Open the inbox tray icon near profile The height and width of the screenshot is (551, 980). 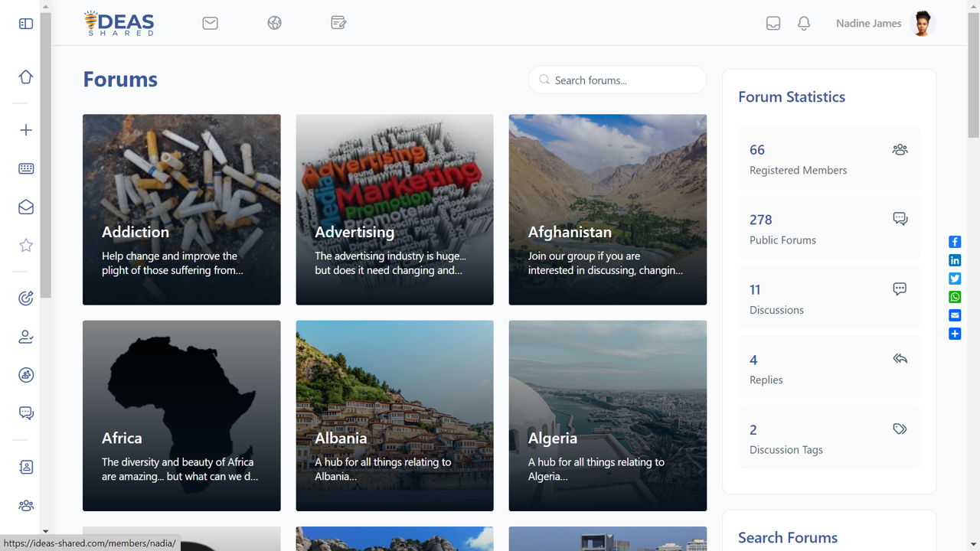coord(773,24)
